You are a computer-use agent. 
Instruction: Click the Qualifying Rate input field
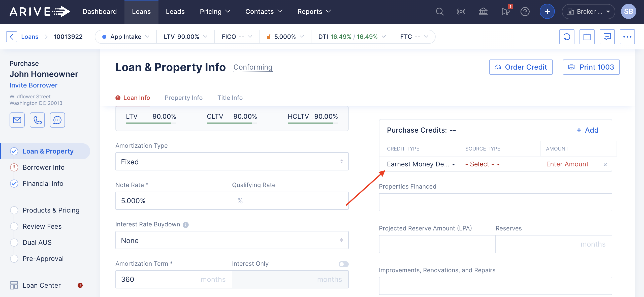click(290, 201)
